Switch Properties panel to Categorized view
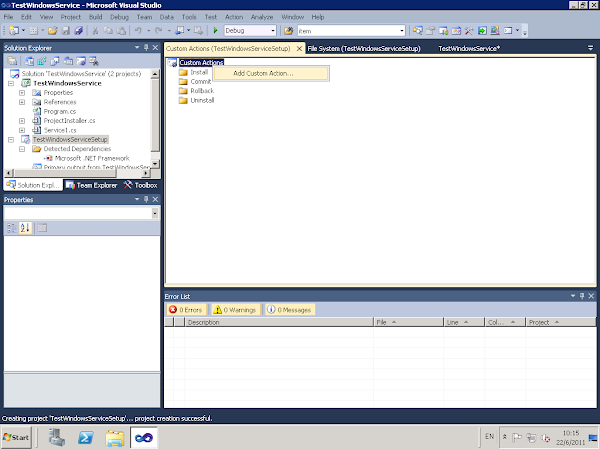The width and height of the screenshot is (600, 450). coord(12,228)
